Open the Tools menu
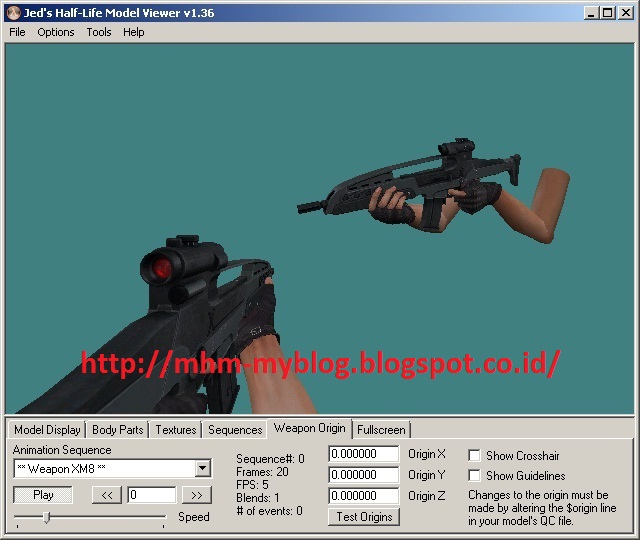 [99, 32]
